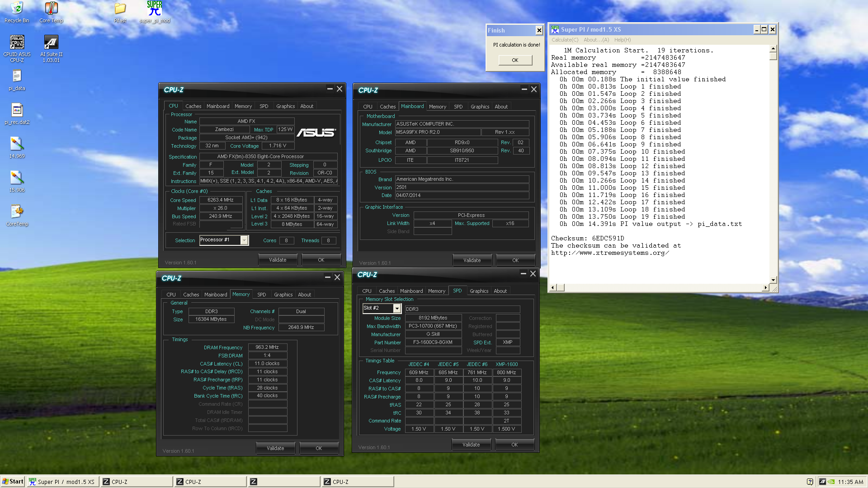This screenshot has height=488, width=868.
Task: Click the AI Suite tray icon
Action: coord(822,482)
